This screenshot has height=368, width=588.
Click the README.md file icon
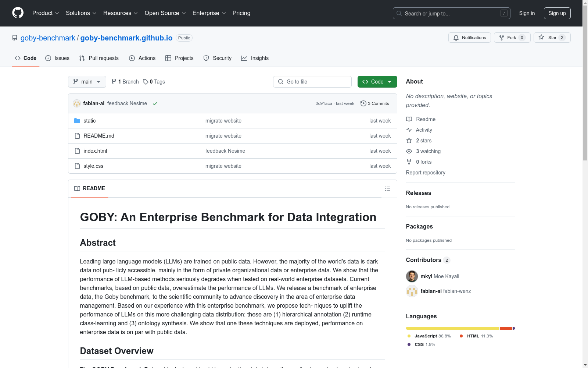[x=77, y=136]
